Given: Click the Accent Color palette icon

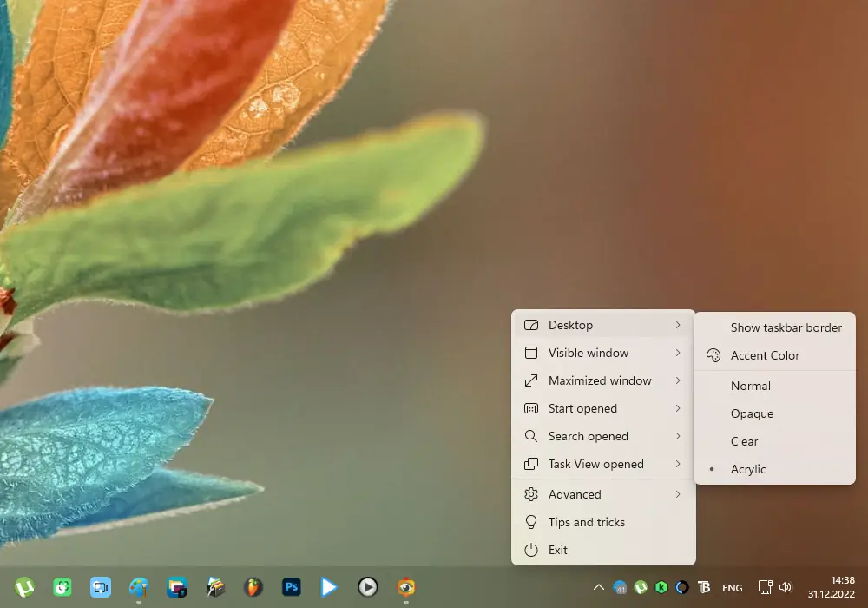Looking at the screenshot, I should pyautogui.click(x=713, y=355).
